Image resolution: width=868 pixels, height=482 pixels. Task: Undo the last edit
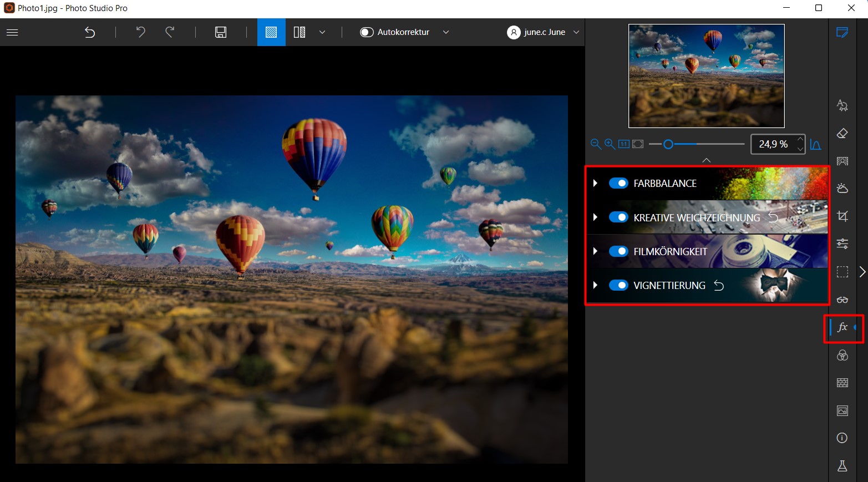tap(141, 32)
